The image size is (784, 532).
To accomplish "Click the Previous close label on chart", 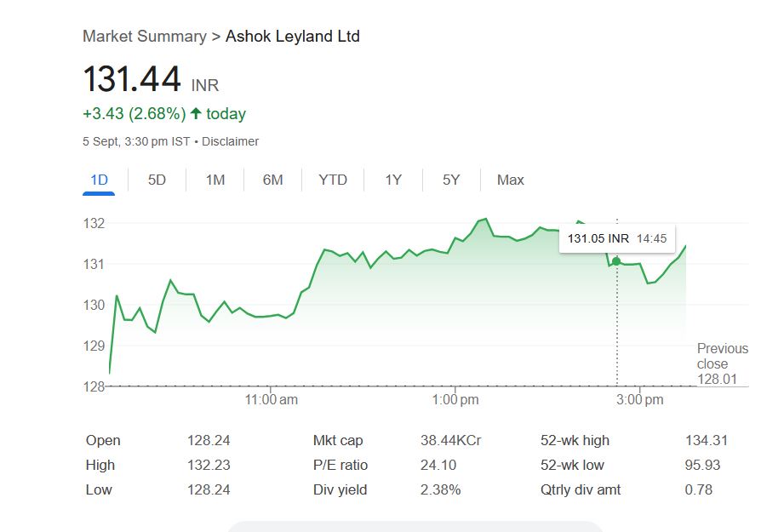I will click(x=722, y=356).
